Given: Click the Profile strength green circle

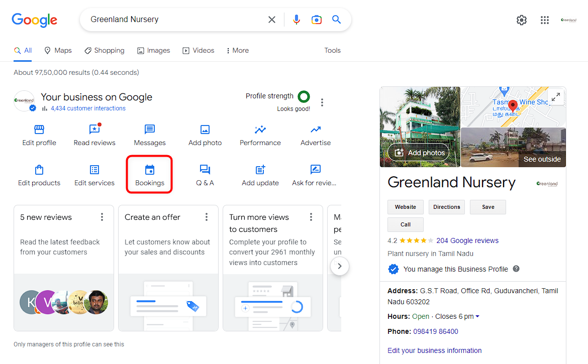Looking at the screenshot, I should tap(304, 96).
